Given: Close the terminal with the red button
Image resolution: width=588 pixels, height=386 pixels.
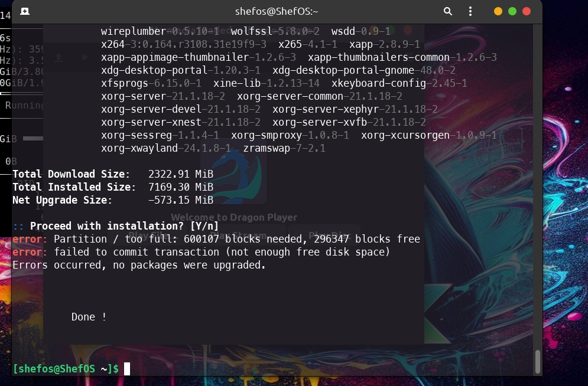Looking at the screenshot, I should (527, 11).
